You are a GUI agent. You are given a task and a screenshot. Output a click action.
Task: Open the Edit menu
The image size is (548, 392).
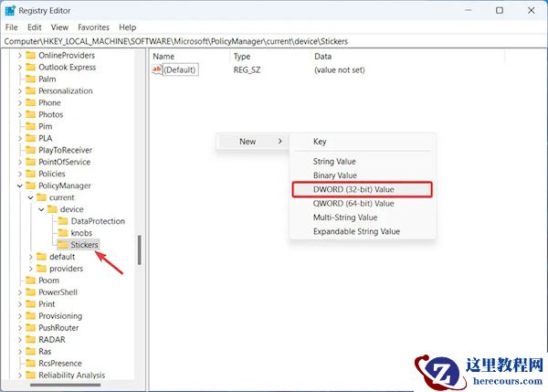[x=35, y=27]
